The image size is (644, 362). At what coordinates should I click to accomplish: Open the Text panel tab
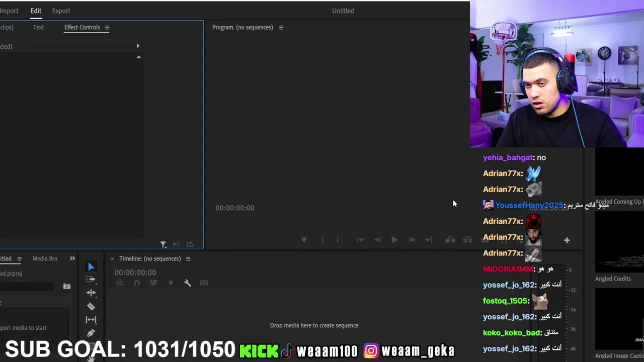38,27
